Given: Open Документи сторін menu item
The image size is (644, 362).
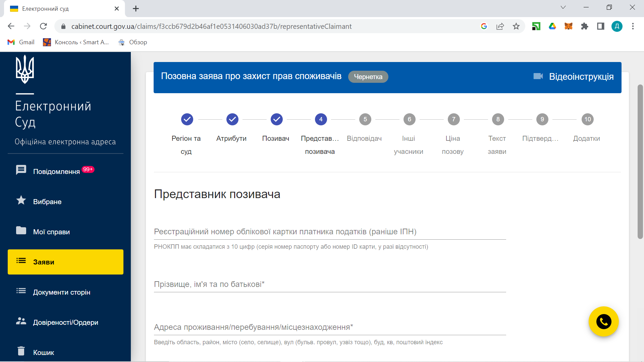Looking at the screenshot, I should pyautogui.click(x=62, y=292).
